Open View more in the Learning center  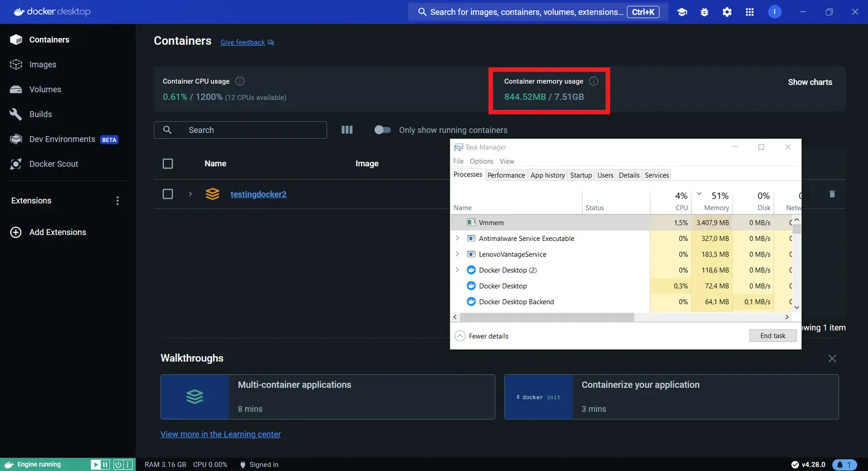(221, 434)
